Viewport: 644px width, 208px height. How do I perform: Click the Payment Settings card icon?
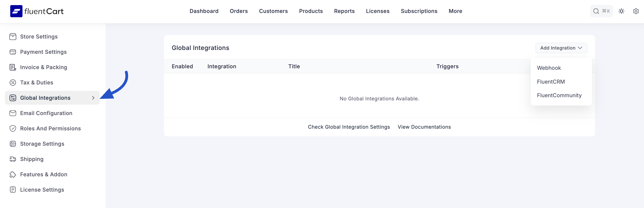[13, 52]
